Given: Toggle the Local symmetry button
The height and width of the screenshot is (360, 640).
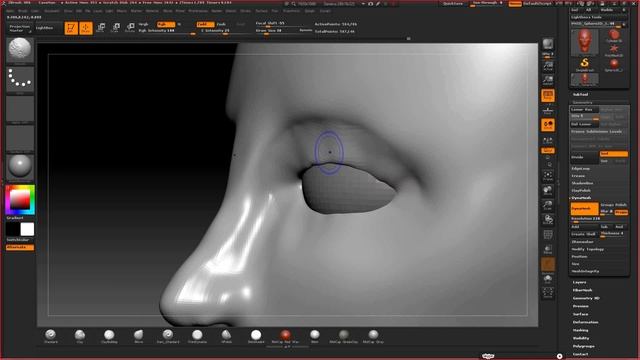Looking at the screenshot, I should tap(548, 125).
